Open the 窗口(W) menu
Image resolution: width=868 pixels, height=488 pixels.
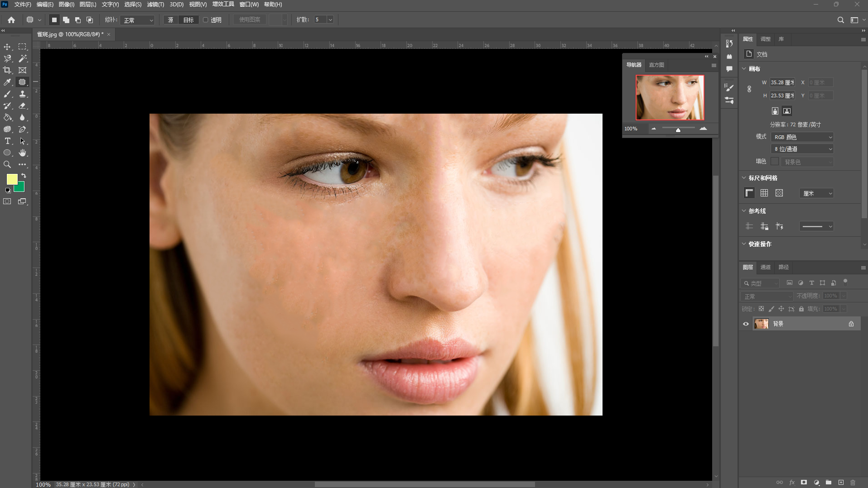pyautogui.click(x=249, y=5)
